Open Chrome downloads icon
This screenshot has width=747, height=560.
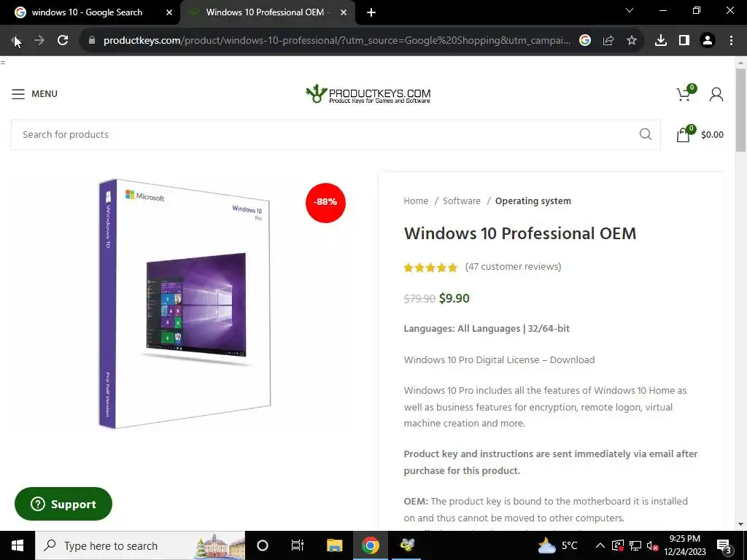point(660,41)
